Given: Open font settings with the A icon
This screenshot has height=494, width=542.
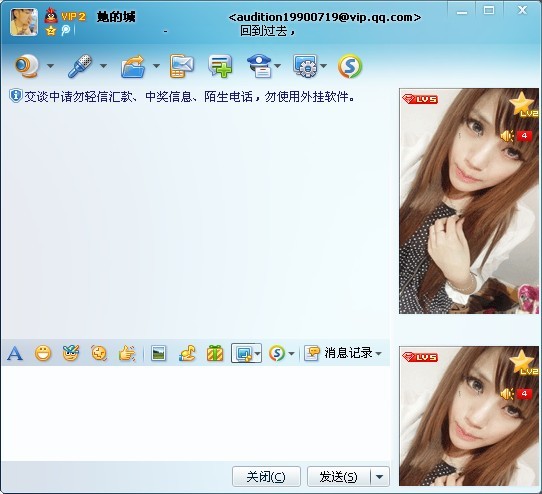Looking at the screenshot, I should (x=15, y=353).
